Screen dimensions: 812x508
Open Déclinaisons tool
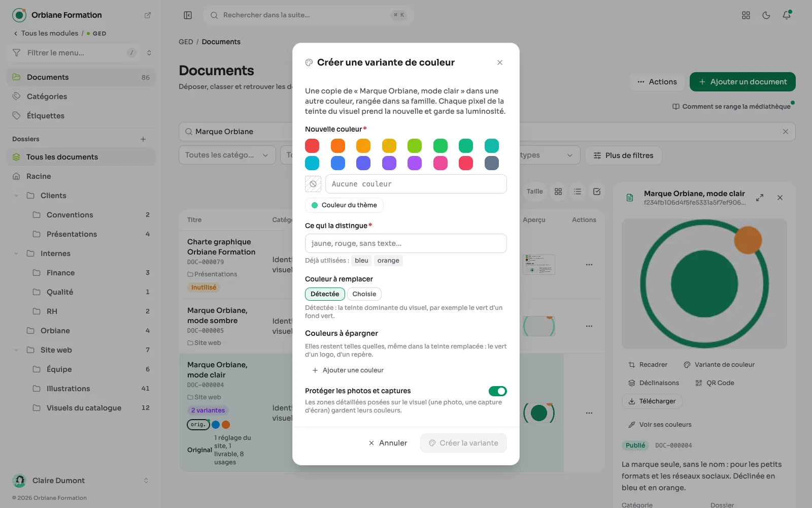[x=654, y=383]
